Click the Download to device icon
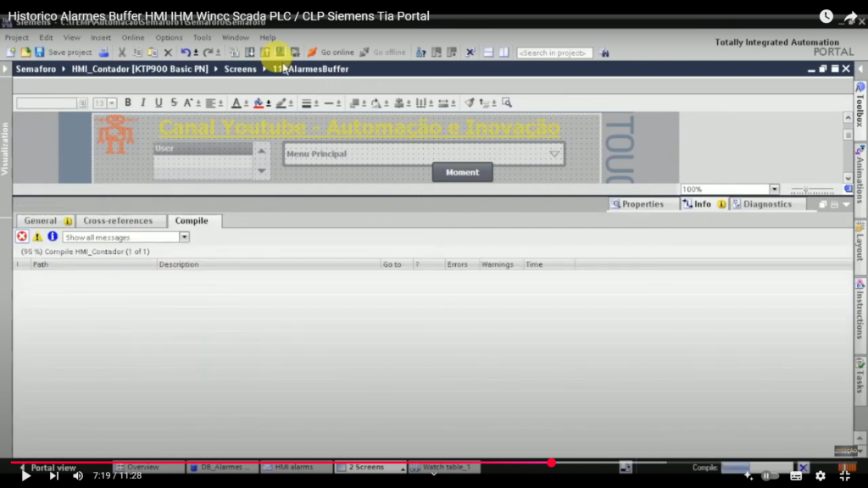Screen dimensions: 868x488 250,53
